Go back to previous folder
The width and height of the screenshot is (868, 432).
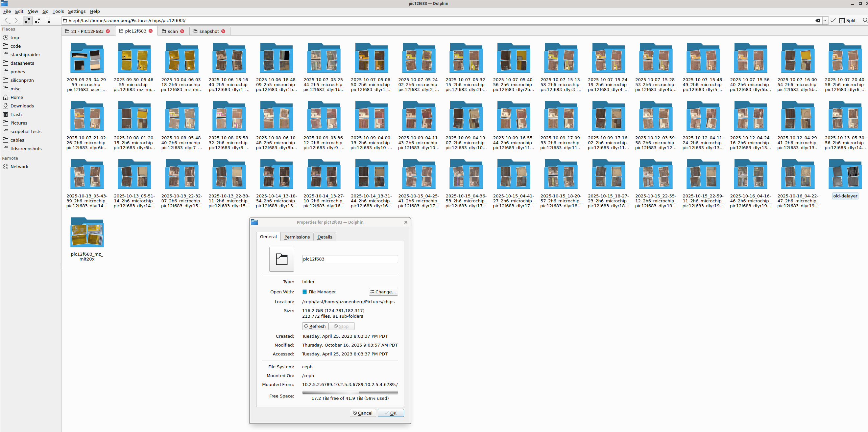tap(6, 21)
